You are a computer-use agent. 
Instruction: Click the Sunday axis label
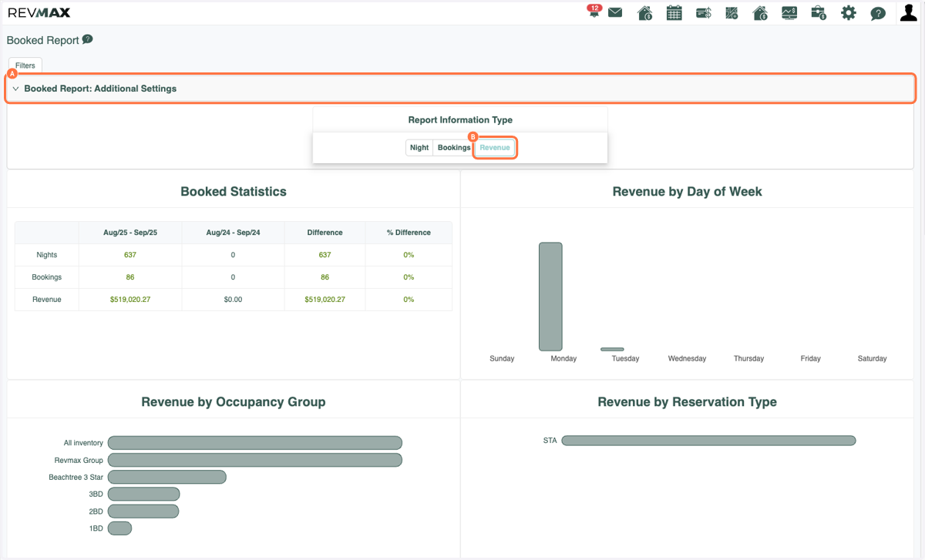[x=502, y=359]
